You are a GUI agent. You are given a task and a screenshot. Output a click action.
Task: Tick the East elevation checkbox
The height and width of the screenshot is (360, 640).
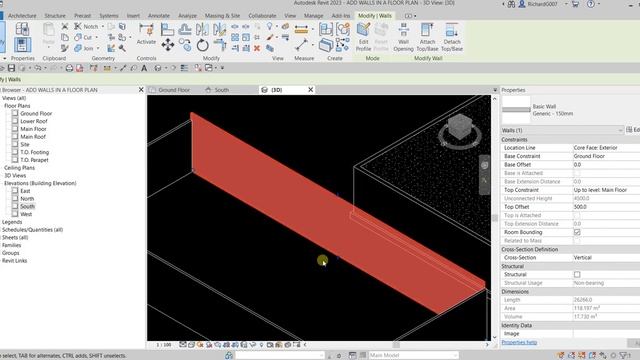(15, 191)
